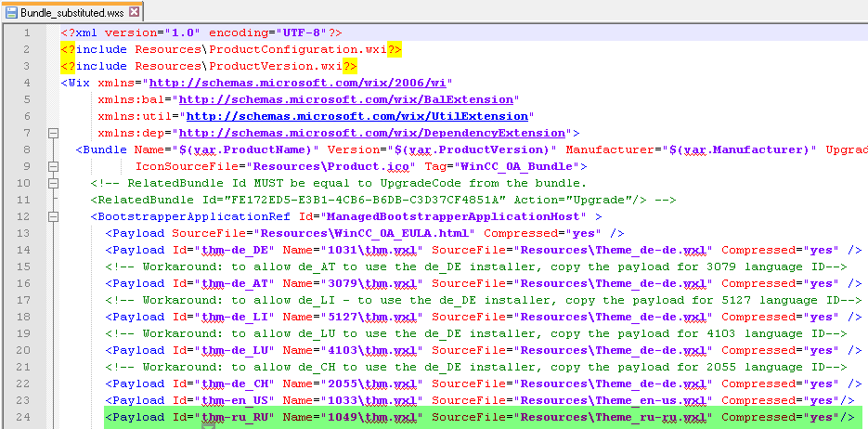
Task: Click on "2055\thm.wxl" name value
Action: click(x=371, y=383)
